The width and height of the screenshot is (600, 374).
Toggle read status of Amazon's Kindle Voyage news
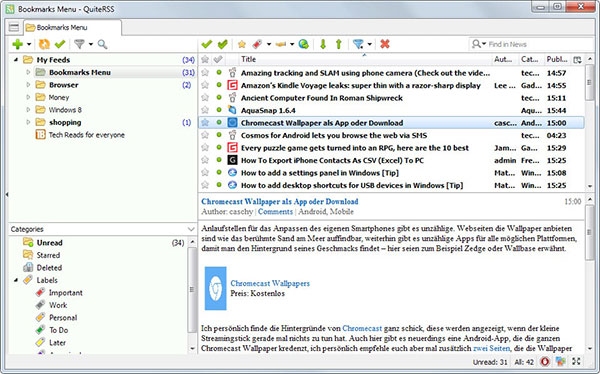(219, 85)
